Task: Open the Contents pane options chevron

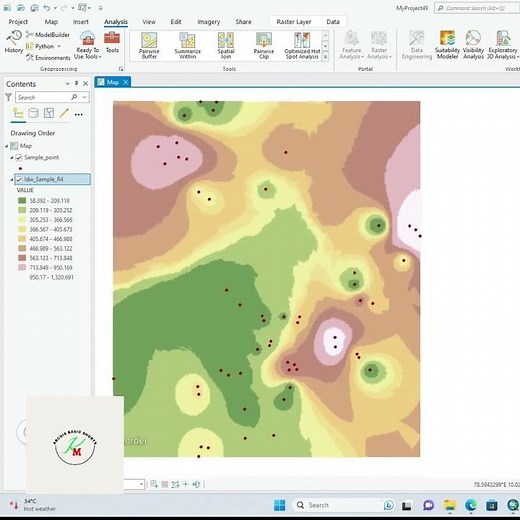Action: [x=68, y=84]
